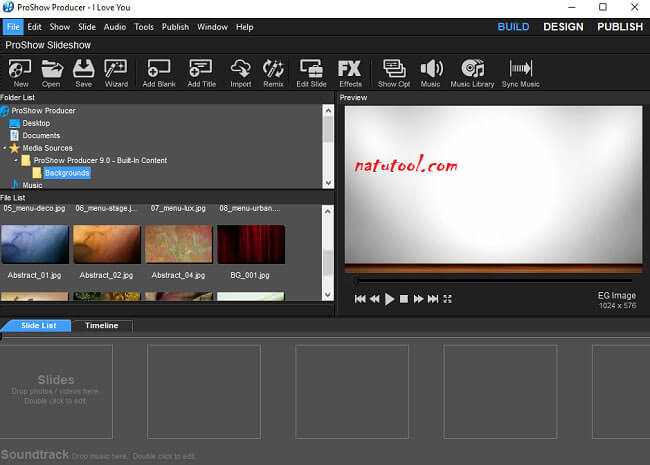Screen dimensions: 650x465
Task: Open the Help menu
Action: [x=245, y=27]
